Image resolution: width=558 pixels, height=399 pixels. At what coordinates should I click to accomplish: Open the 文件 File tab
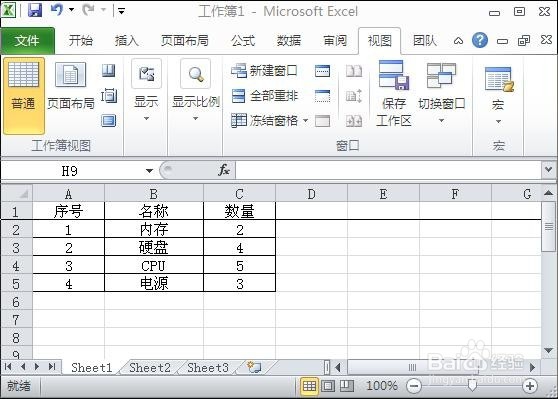tap(27, 41)
